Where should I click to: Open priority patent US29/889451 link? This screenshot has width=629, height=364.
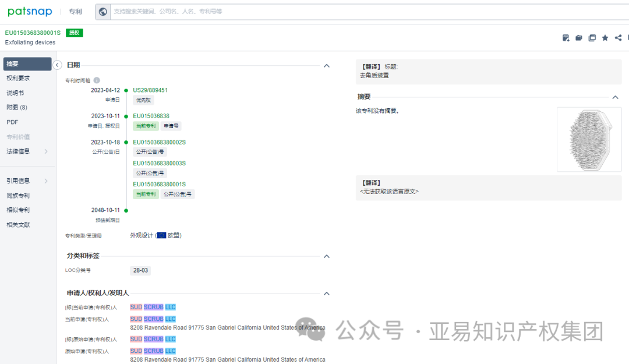click(x=150, y=90)
